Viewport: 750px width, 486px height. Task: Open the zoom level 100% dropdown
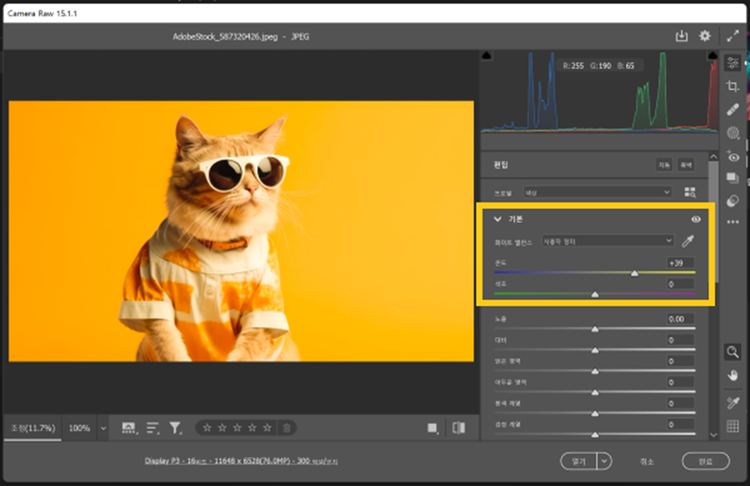tap(104, 428)
